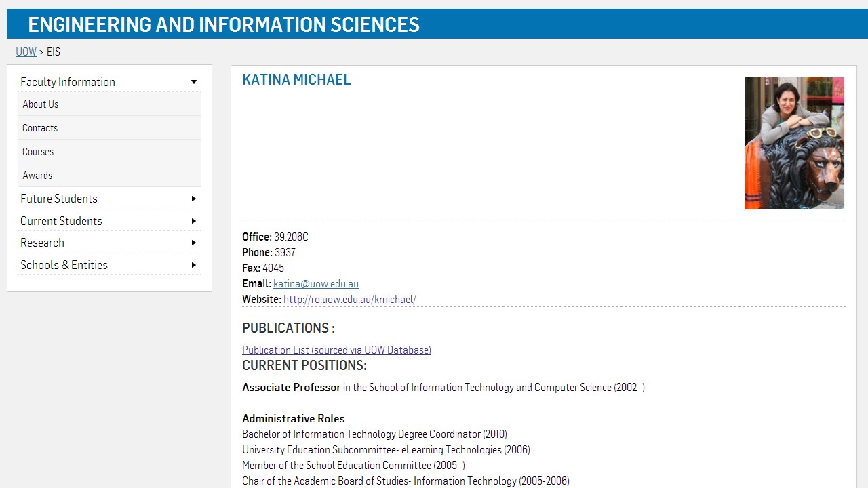
Task: Expand the Current Students arrow
Action: pos(194,221)
